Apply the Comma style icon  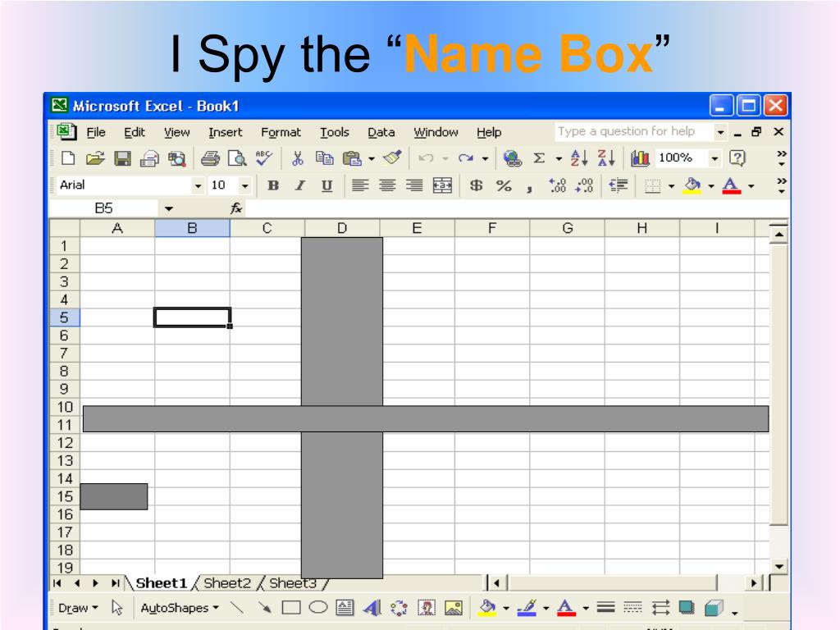529,188
